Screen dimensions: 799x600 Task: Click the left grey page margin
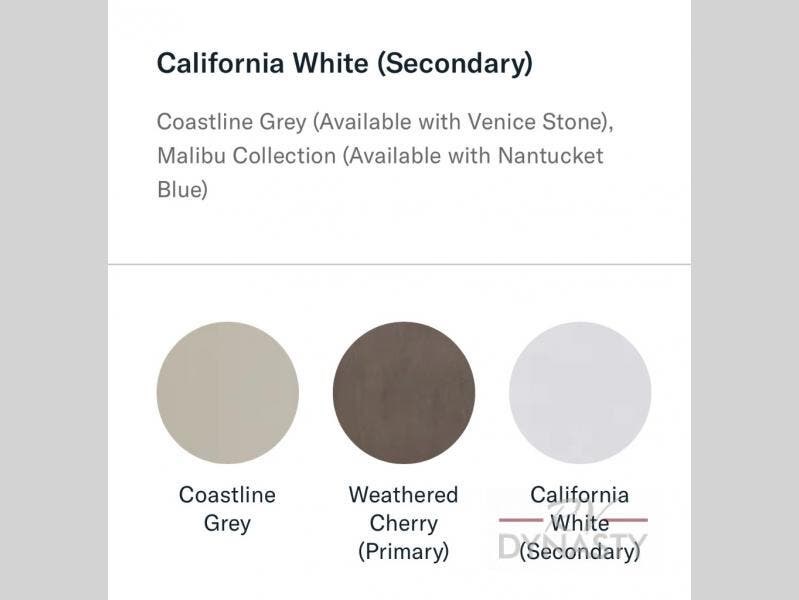[54, 300]
